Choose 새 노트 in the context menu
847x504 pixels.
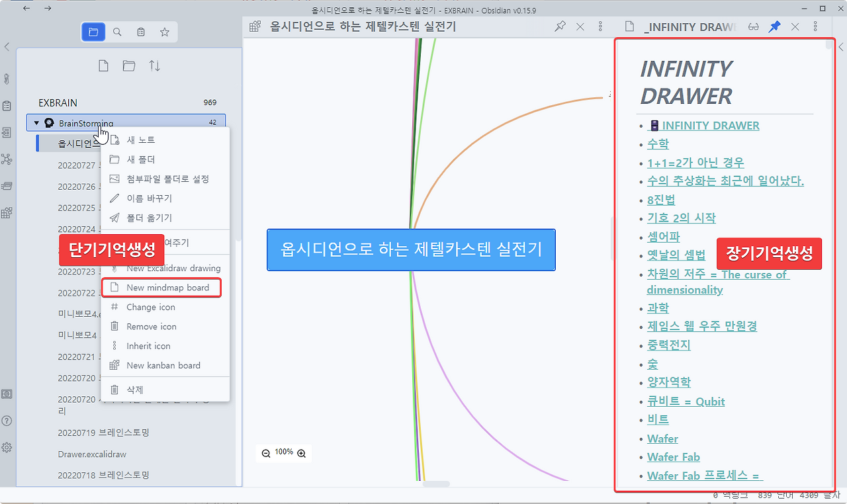[165, 140]
